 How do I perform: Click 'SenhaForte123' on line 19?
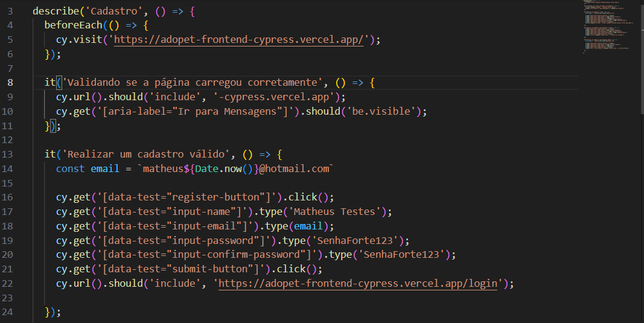[x=355, y=240]
